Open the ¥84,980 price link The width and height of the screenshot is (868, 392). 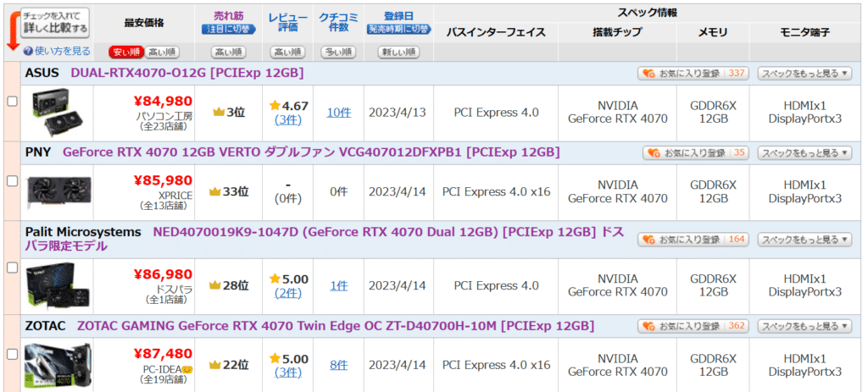point(163,102)
